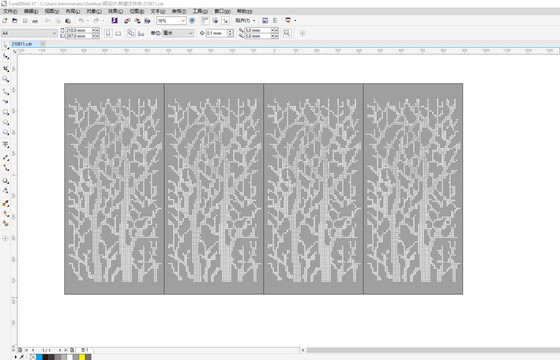Select the Interactive Fill tool
560x360 pixels.
tap(5, 214)
